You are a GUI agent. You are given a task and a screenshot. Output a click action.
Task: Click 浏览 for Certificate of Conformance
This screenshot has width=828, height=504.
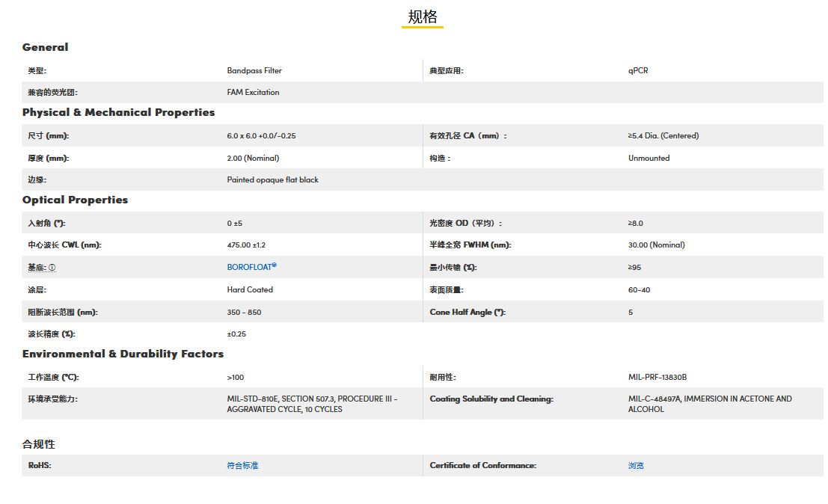636,466
